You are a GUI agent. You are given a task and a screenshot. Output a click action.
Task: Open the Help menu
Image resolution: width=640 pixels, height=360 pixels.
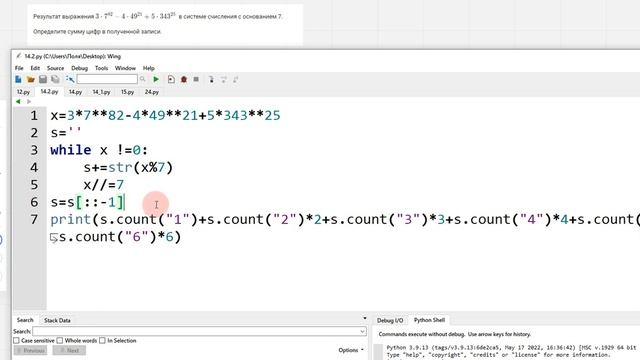149,68
